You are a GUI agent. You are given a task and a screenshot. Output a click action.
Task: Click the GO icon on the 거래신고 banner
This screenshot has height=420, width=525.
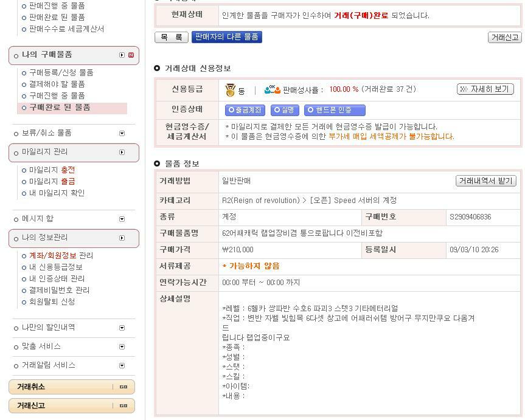[123, 405]
